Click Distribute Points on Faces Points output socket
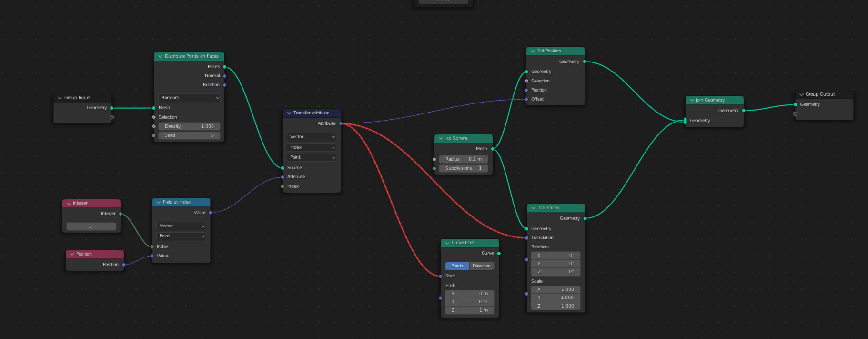Screen dimensions: 868x339 click(x=225, y=67)
